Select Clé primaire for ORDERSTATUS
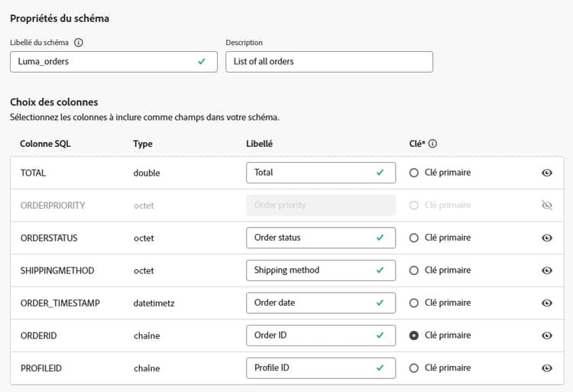Screen dimensions: 573x392 [414, 238]
